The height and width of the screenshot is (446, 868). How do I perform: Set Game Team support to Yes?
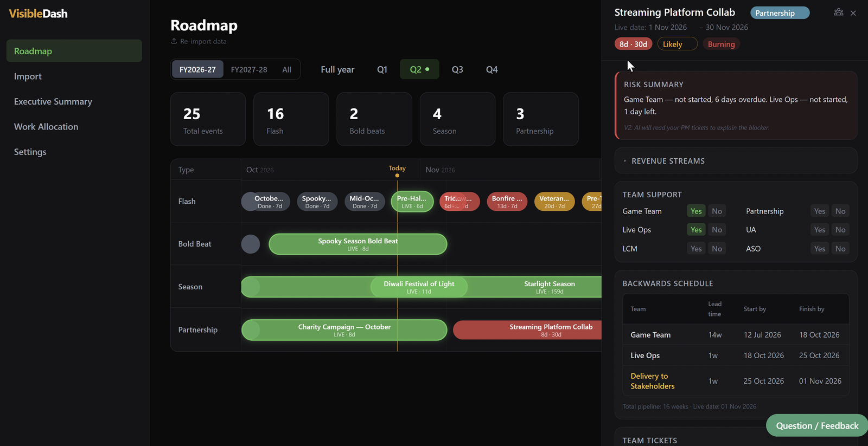696,211
